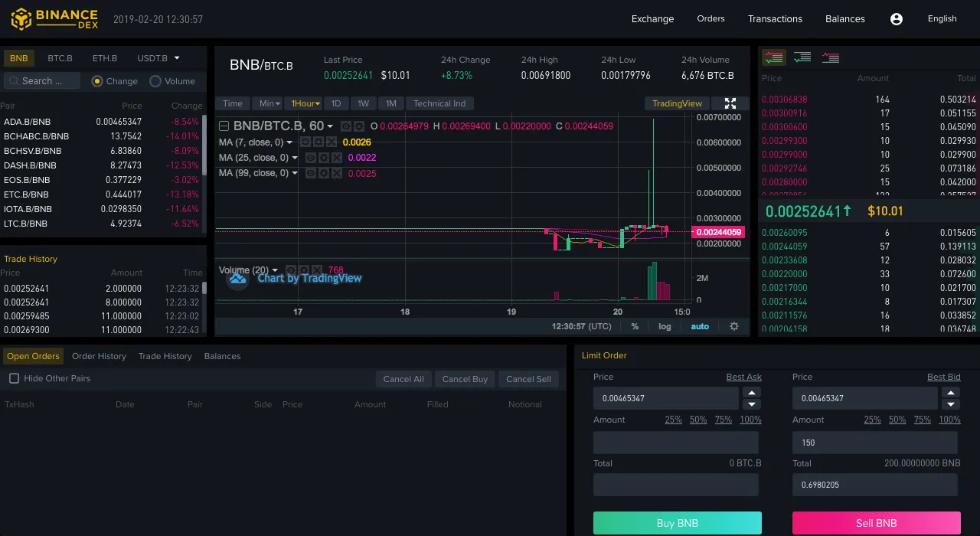
Task: Go to Exchange in top navigation
Action: 652,18
